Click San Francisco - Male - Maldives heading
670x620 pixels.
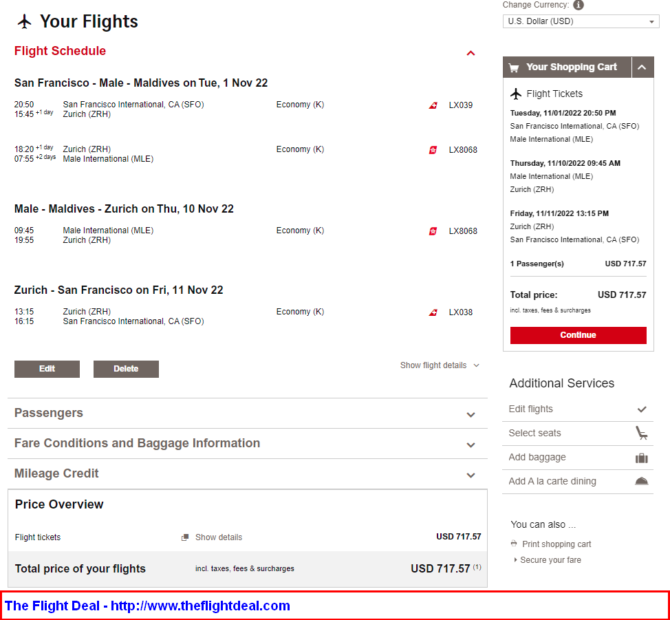point(141,83)
